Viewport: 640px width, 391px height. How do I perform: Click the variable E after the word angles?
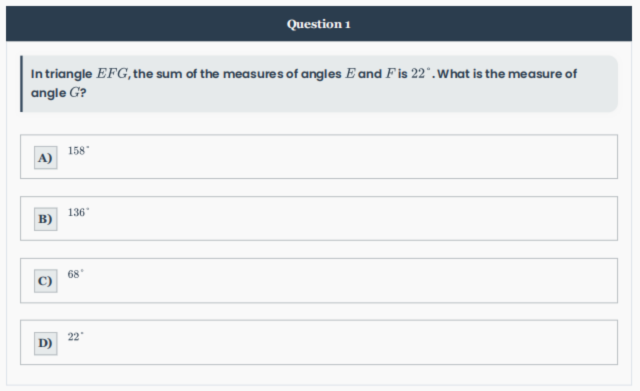350,74
